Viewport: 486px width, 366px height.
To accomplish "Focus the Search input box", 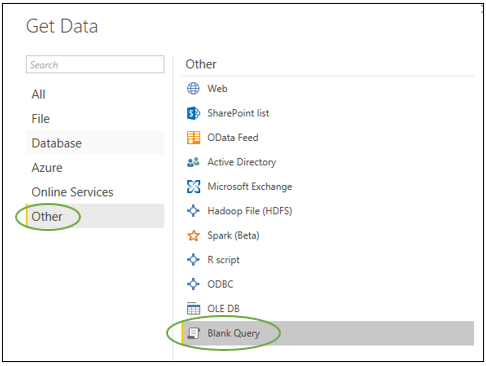I will click(x=95, y=64).
